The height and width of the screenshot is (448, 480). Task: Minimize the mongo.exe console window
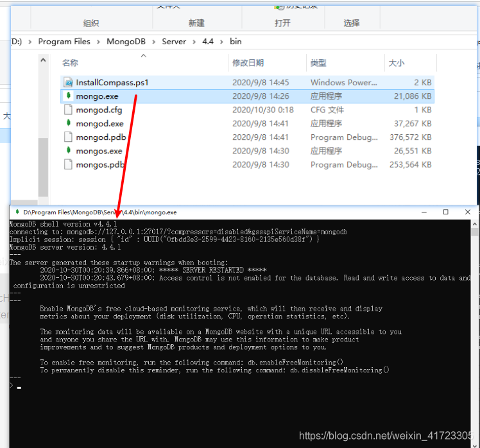(x=424, y=212)
